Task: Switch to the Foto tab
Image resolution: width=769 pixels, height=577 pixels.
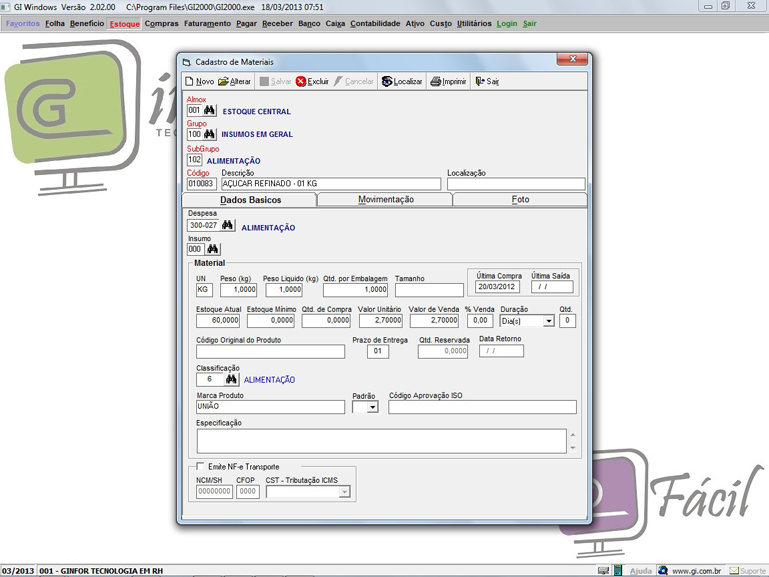Action: pos(520,200)
